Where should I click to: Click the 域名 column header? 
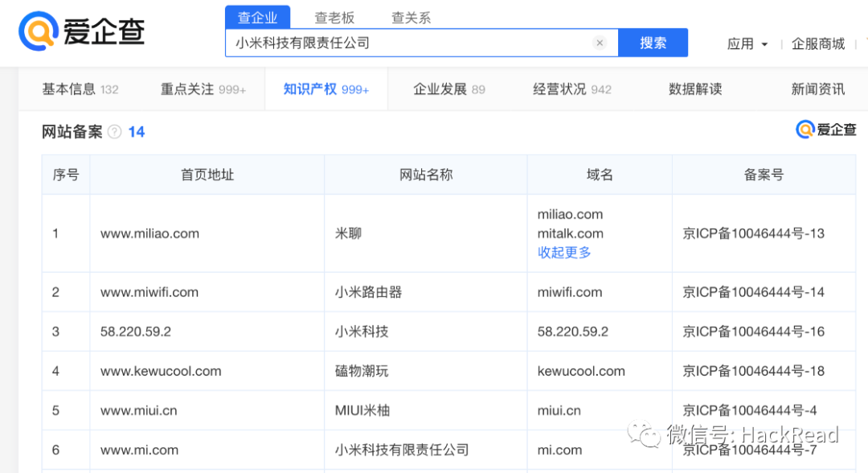click(x=600, y=175)
